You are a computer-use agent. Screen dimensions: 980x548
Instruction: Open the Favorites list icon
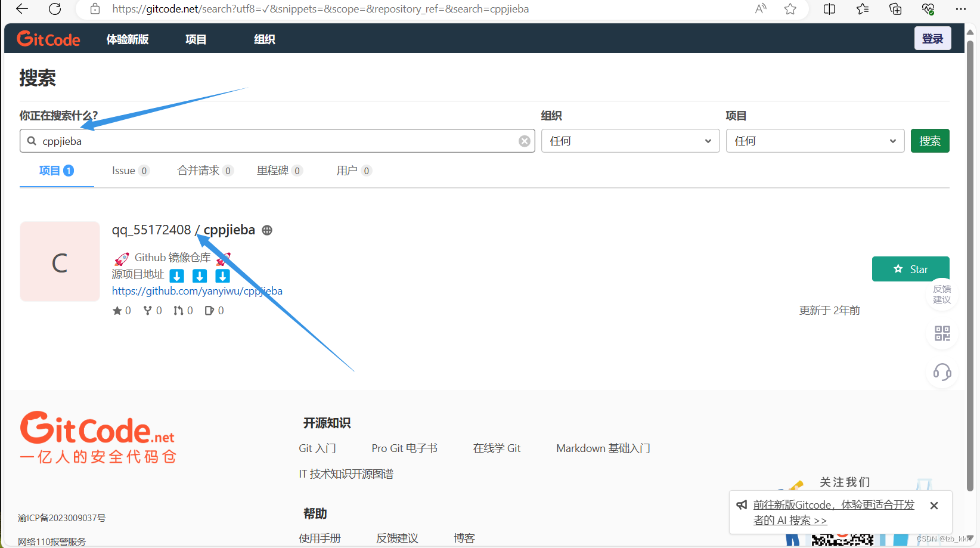click(862, 9)
